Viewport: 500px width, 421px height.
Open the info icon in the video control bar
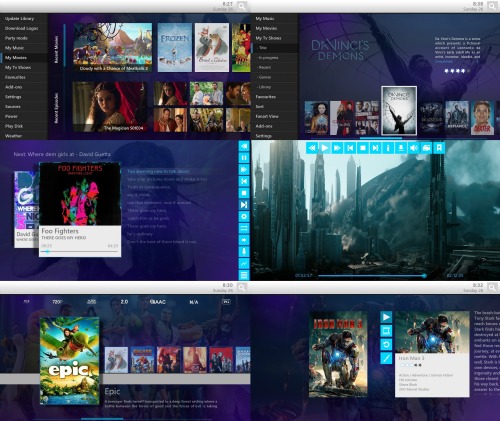coord(388,148)
